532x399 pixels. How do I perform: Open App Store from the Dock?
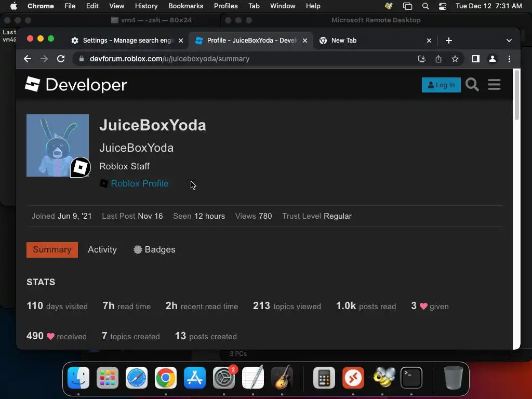pos(195,378)
